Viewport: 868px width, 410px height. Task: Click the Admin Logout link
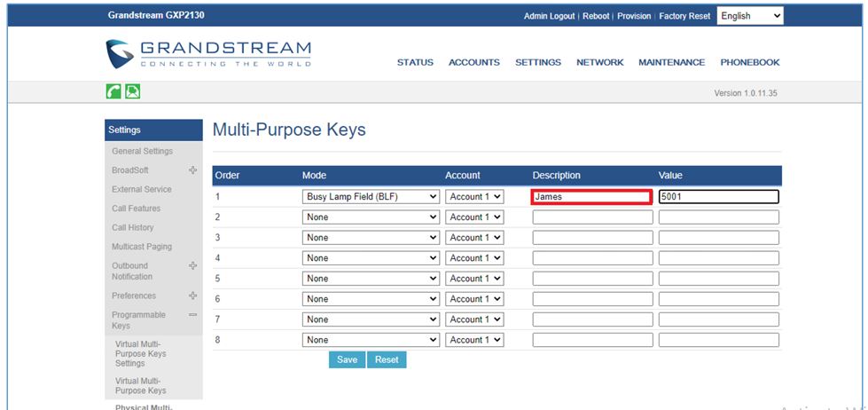[549, 17]
